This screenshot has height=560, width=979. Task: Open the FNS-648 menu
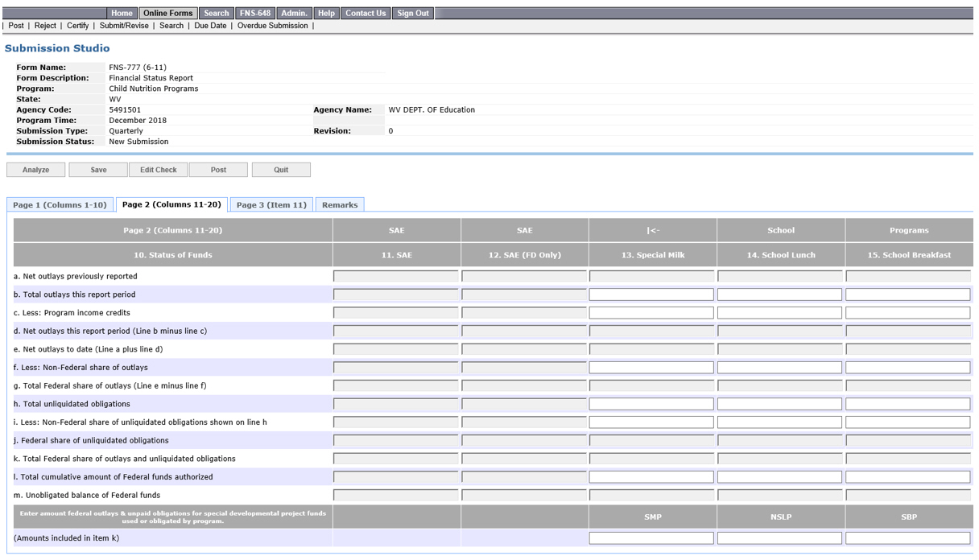(x=256, y=14)
